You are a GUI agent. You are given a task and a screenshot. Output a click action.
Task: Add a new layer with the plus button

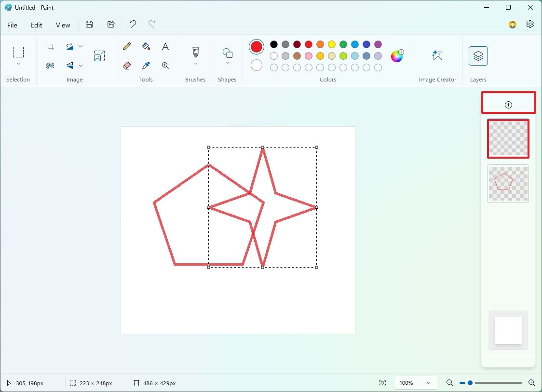pos(508,104)
